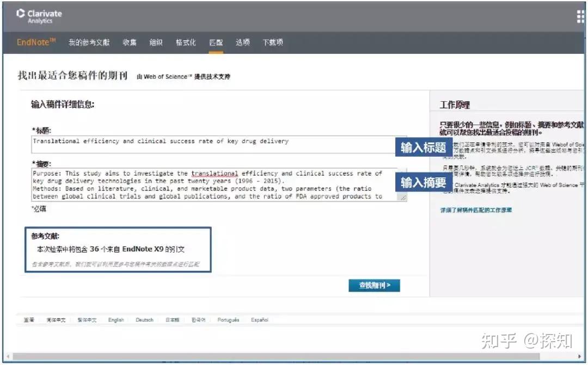Click the 输入稿件详细信息 label
The height and width of the screenshot is (365, 588).
63,104
